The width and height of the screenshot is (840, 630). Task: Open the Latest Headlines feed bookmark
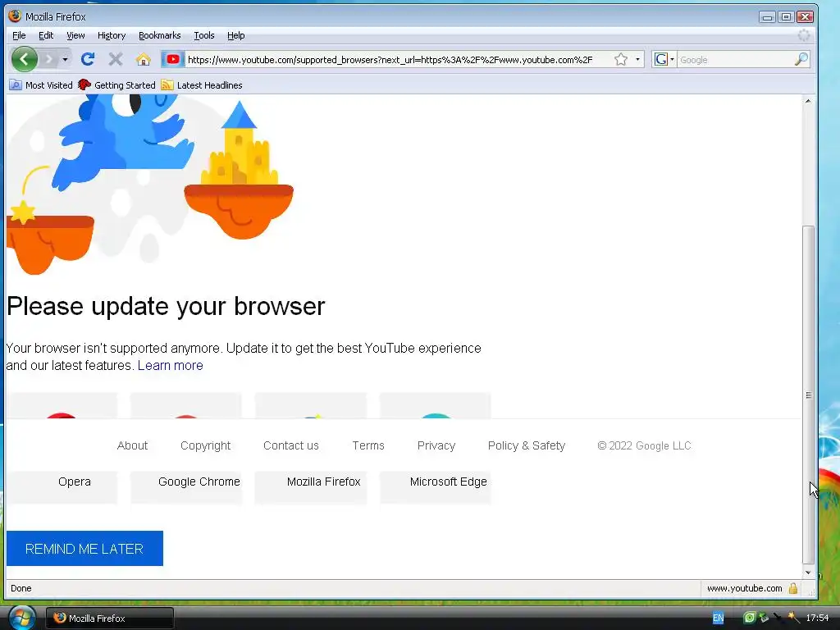click(x=202, y=85)
